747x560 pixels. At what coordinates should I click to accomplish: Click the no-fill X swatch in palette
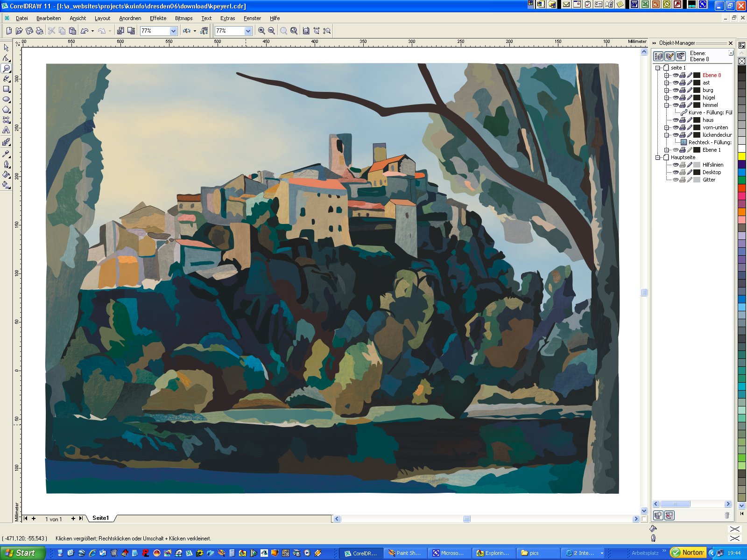[x=742, y=61]
